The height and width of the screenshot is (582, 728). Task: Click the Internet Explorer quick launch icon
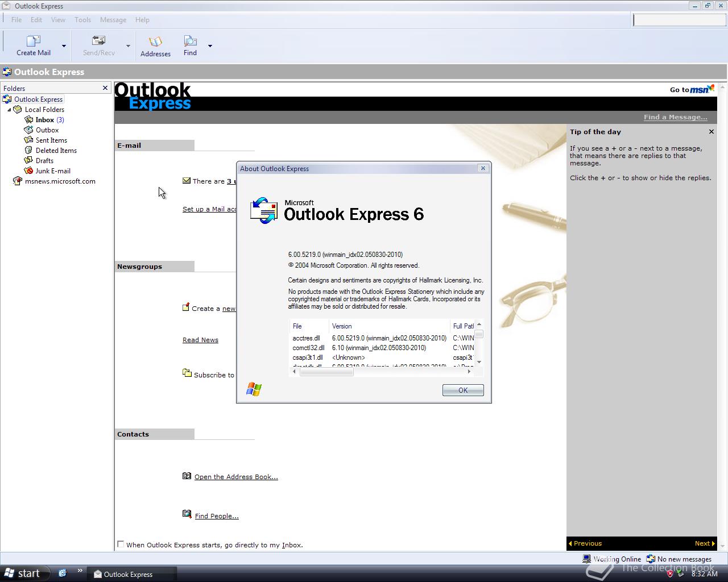pos(63,573)
